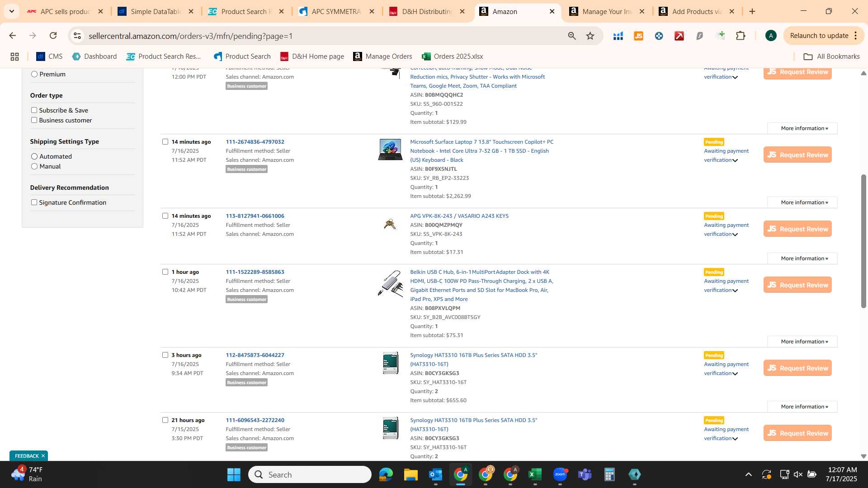Check Business customer order type filter
Image resolution: width=868 pixels, height=488 pixels.
[x=34, y=120]
